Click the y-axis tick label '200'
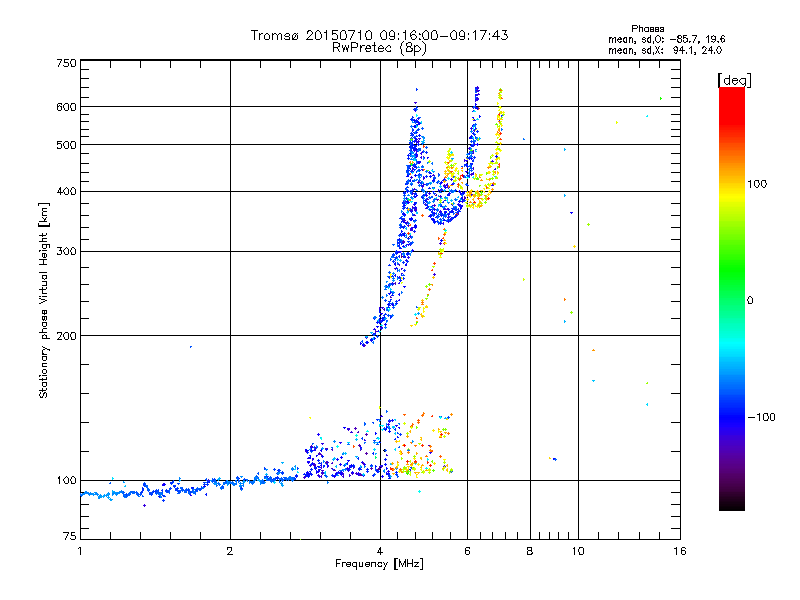800x600 pixels. tap(66, 336)
